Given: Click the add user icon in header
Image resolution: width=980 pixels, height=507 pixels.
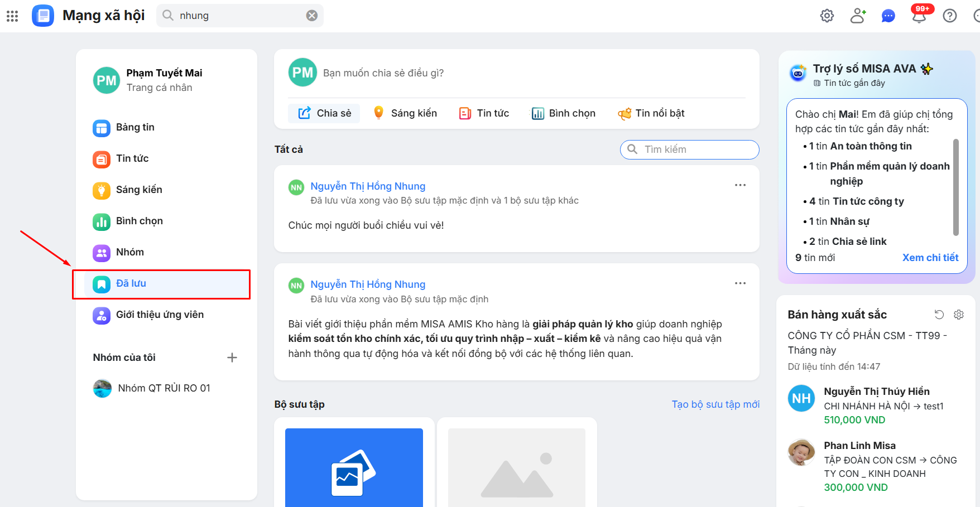Looking at the screenshot, I should pos(858,16).
